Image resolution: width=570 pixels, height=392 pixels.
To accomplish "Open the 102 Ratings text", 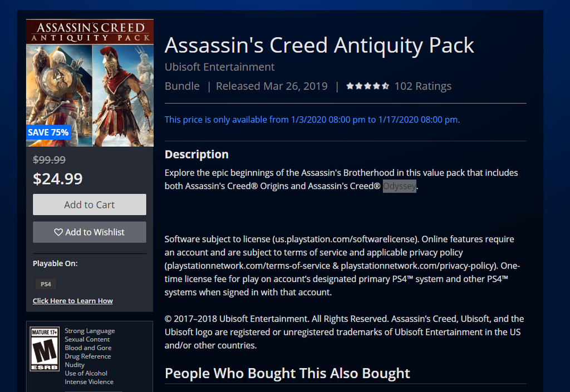I will point(423,86).
